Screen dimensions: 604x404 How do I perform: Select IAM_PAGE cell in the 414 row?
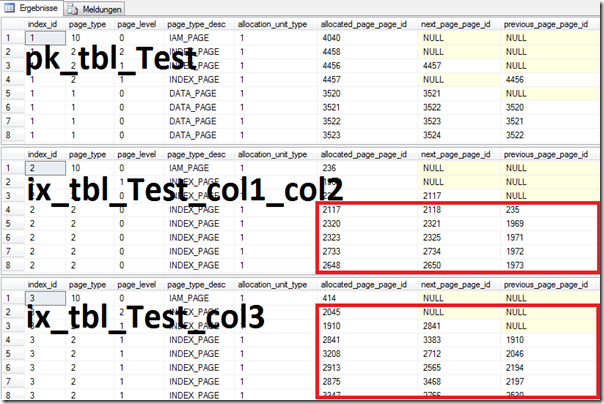coord(199,298)
